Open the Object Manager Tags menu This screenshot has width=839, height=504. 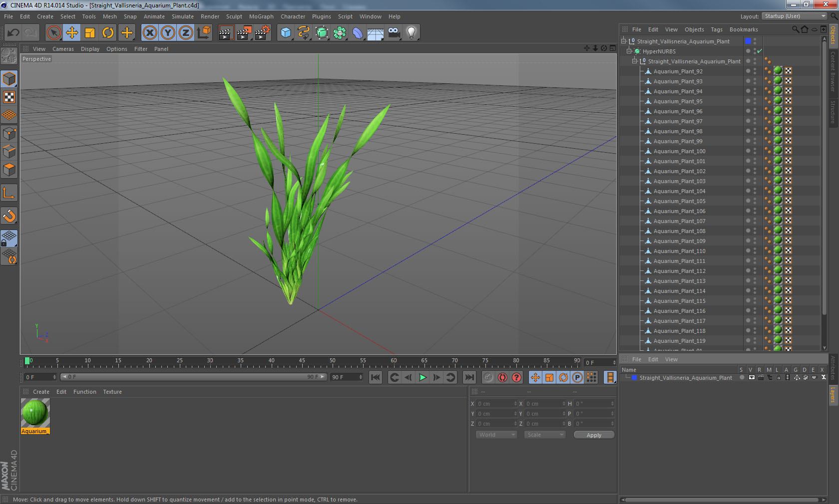pyautogui.click(x=717, y=29)
